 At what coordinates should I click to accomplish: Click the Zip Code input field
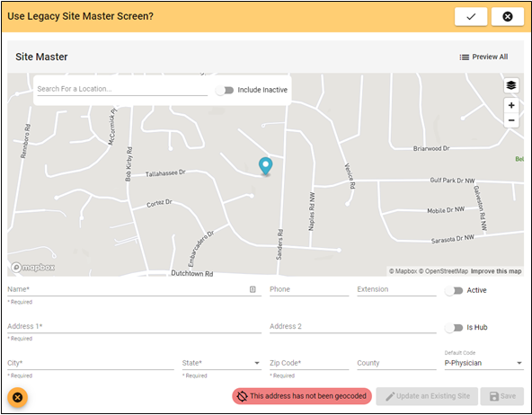pos(309,363)
